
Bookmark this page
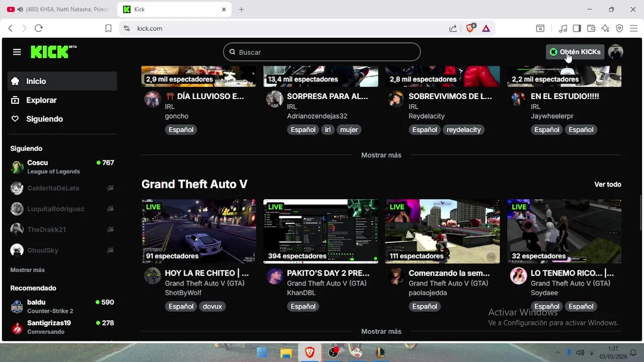pos(108,29)
